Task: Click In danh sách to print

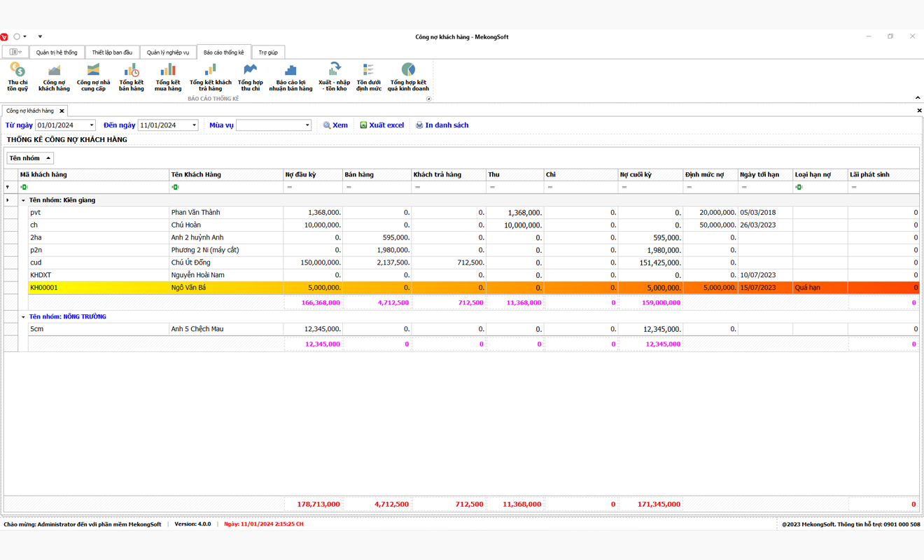Action: (x=442, y=125)
